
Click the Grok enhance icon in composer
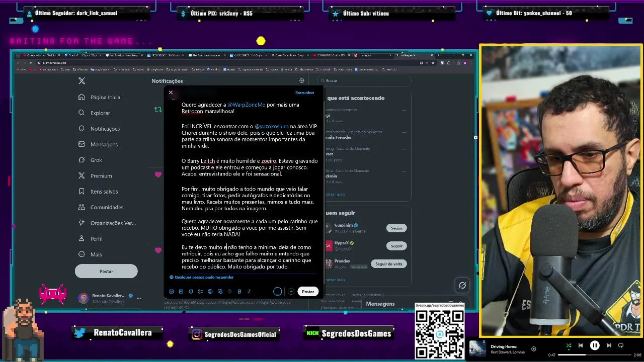coord(191,292)
